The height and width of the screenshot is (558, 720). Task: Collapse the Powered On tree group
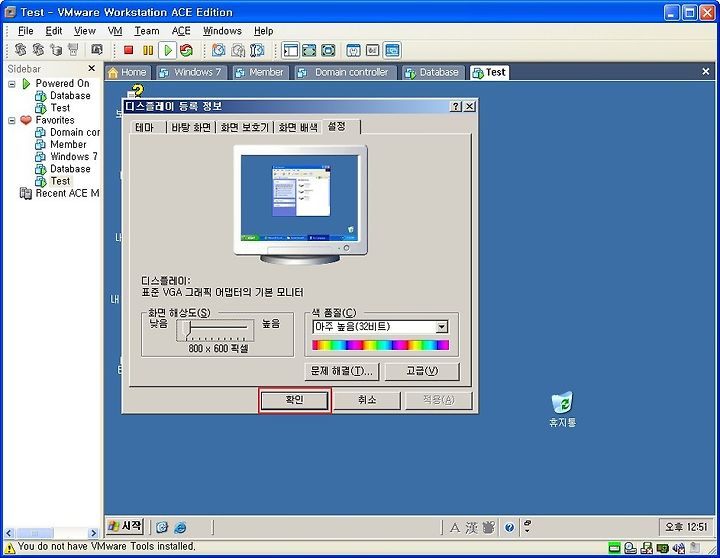click(12, 84)
